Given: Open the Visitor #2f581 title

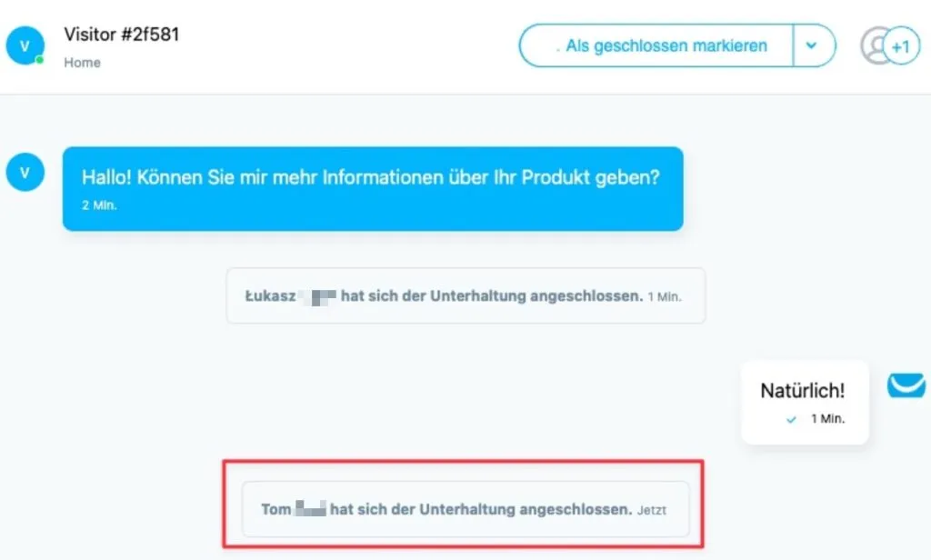Looking at the screenshot, I should (122, 35).
